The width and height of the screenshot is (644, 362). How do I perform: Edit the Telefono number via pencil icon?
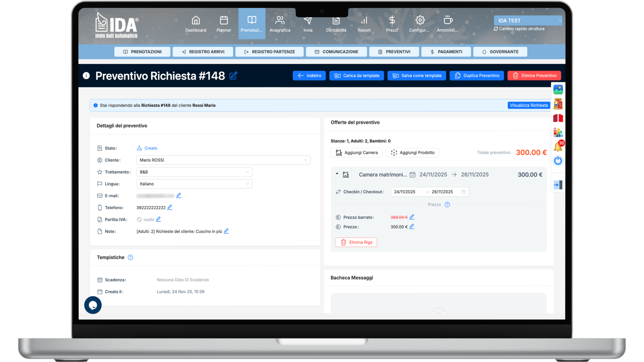pyautogui.click(x=170, y=208)
